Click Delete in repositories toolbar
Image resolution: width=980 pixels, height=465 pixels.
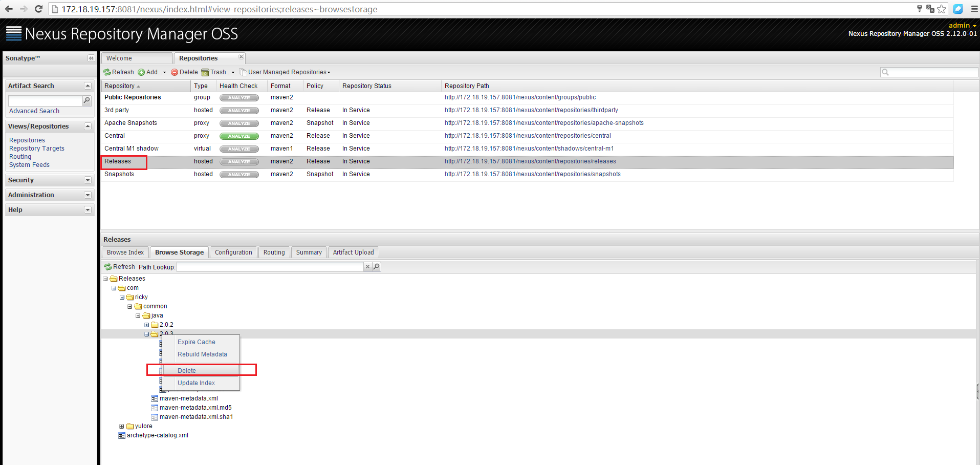184,72
